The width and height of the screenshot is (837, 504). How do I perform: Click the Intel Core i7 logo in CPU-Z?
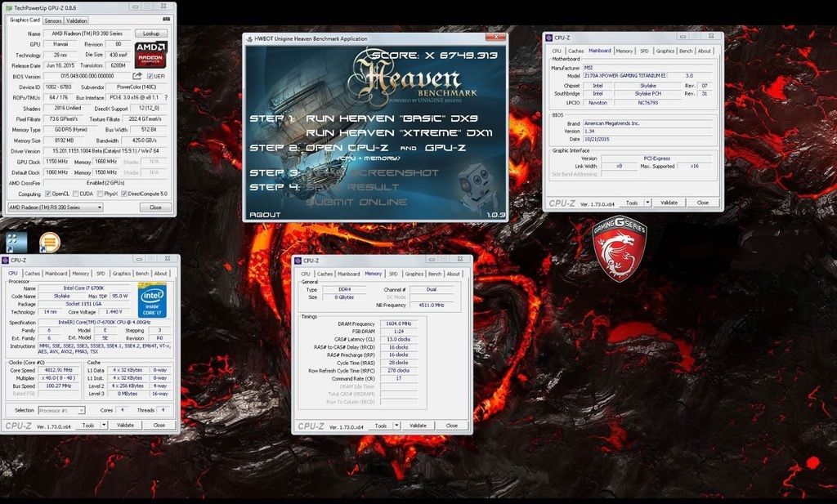[152, 301]
